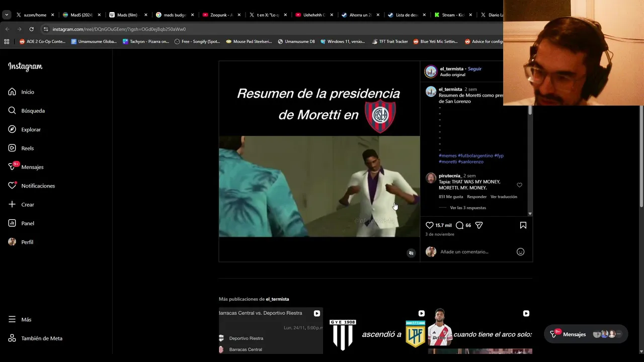The image size is (644, 362).
Task: Open the Tachyon - Pizarra bookmark
Action: 146,42
